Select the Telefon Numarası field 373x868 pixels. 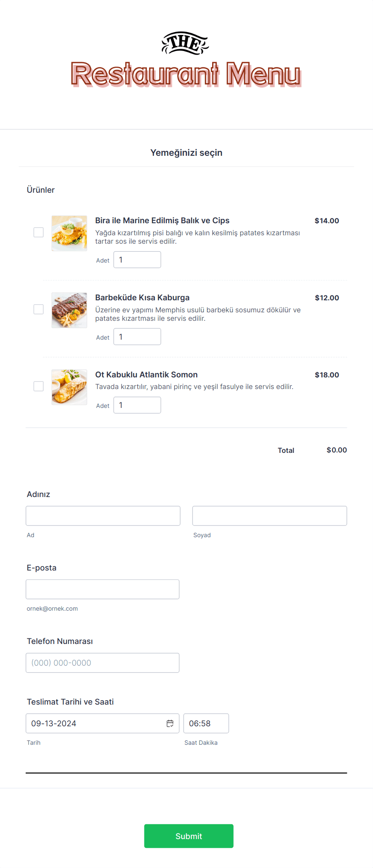pos(103,663)
